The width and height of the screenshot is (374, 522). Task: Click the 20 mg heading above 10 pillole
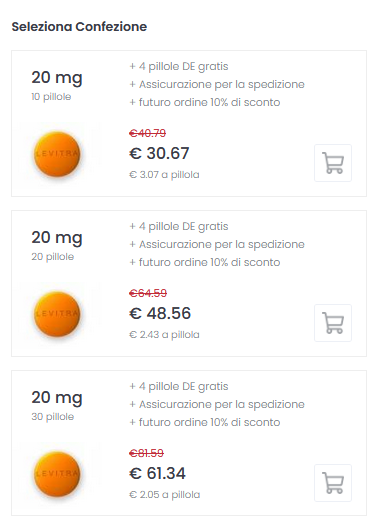point(57,78)
